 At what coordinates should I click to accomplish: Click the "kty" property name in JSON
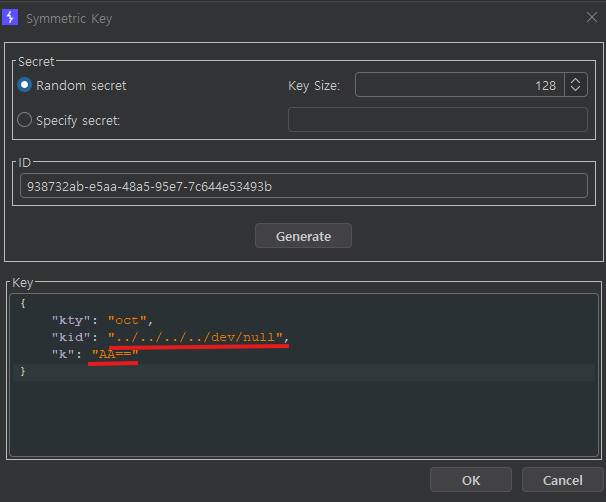click(x=70, y=320)
